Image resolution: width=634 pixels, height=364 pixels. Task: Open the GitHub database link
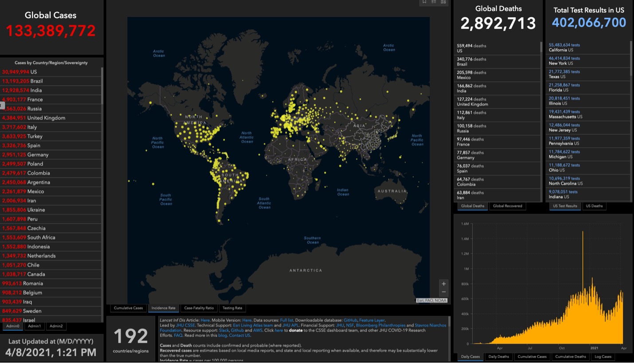(x=349, y=320)
